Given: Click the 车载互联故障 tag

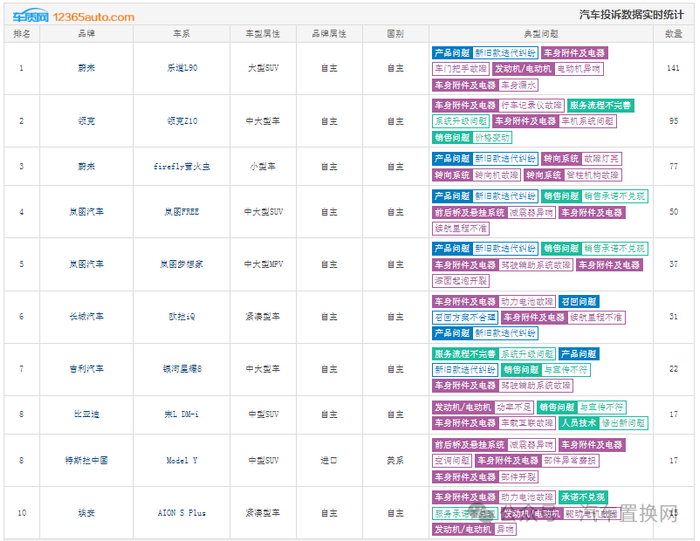Looking at the screenshot, I should [x=527, y=423].
